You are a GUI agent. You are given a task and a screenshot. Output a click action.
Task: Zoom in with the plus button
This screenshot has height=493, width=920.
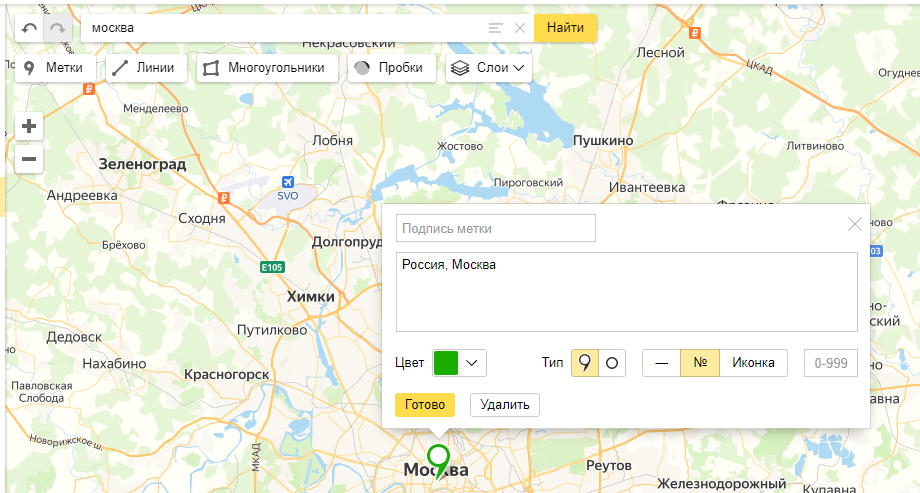[29, 126]
